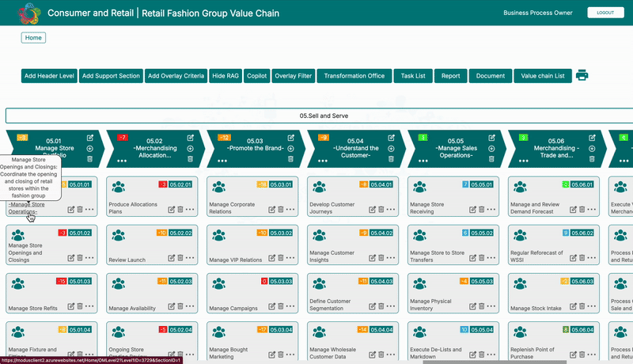This screenshot has height=364, width=633.
Task: Click the 05.04.02 code label
Action: pyautogui.click(x=381, y=233)
